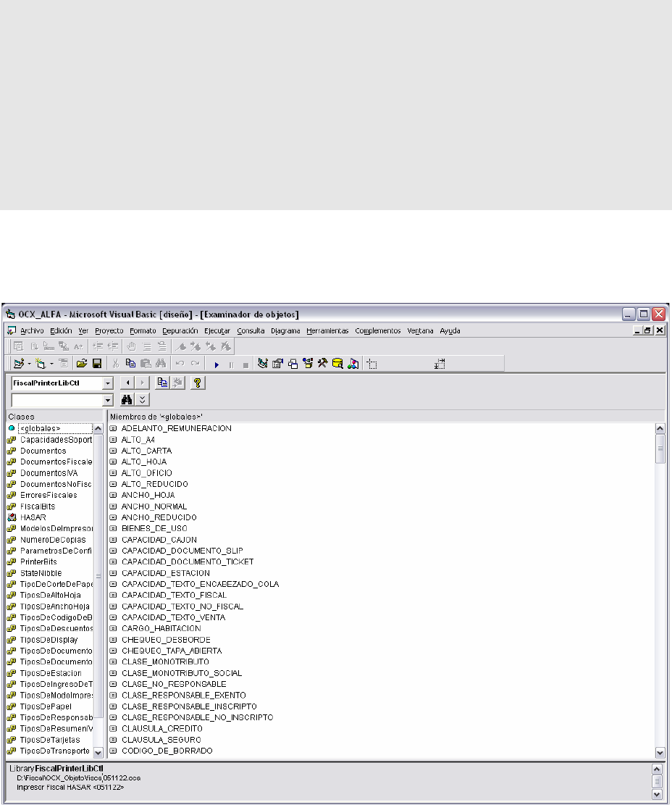Select member CODIGO_DE_BORRADO
Screen dimensions: 672x805
pyautogui.click(x=167, y=751)
